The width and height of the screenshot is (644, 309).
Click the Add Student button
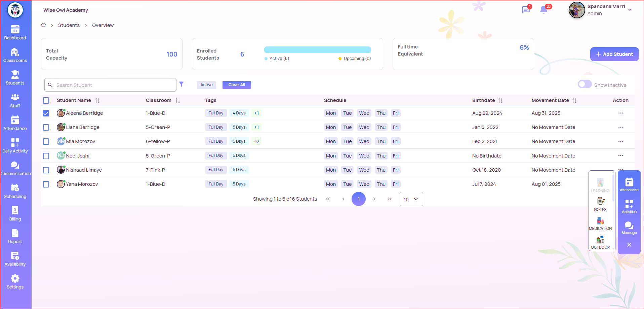[614, 54]
